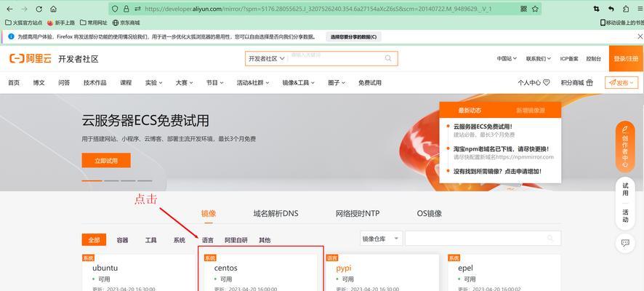Switch to the 域名解析DNS tab
This screenshot has width=644, height=291.
[276, 213]
